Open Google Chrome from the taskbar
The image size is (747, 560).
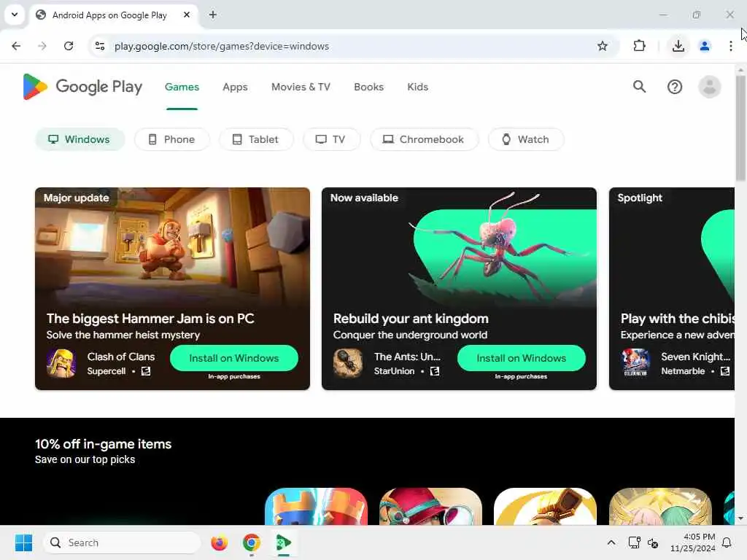click(x=252, y=542)
